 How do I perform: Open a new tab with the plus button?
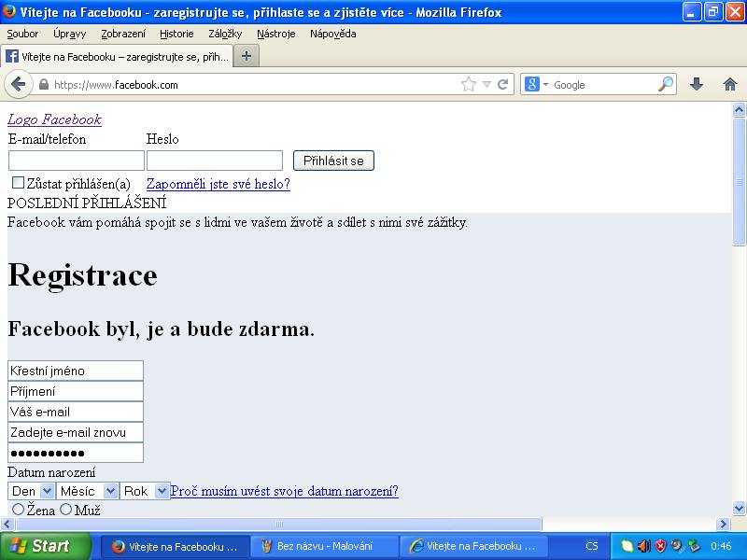pyautogui.click(x=247, y=56)
